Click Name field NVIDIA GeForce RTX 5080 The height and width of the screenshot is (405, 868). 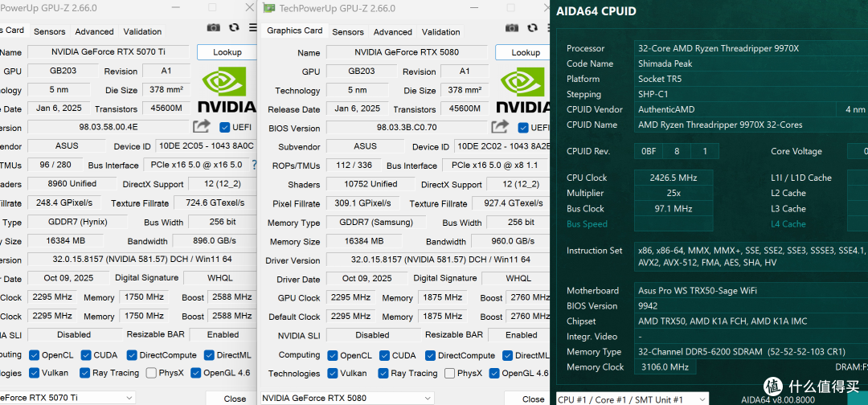tap(407, 52)
